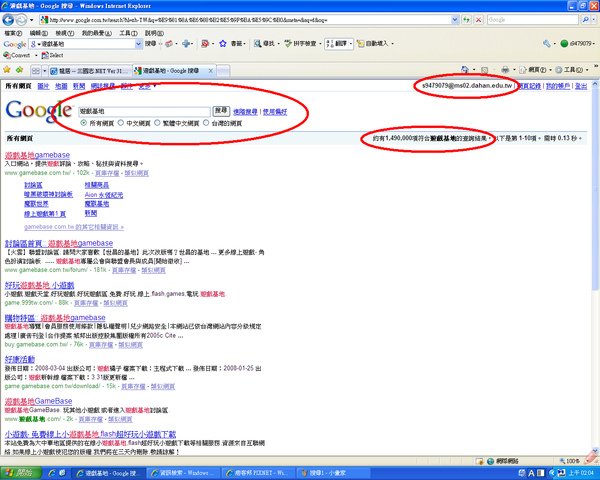Switch to the 三國志 NET browser tab
Screen dimensions: 600x480
click(x=90, y=71)
